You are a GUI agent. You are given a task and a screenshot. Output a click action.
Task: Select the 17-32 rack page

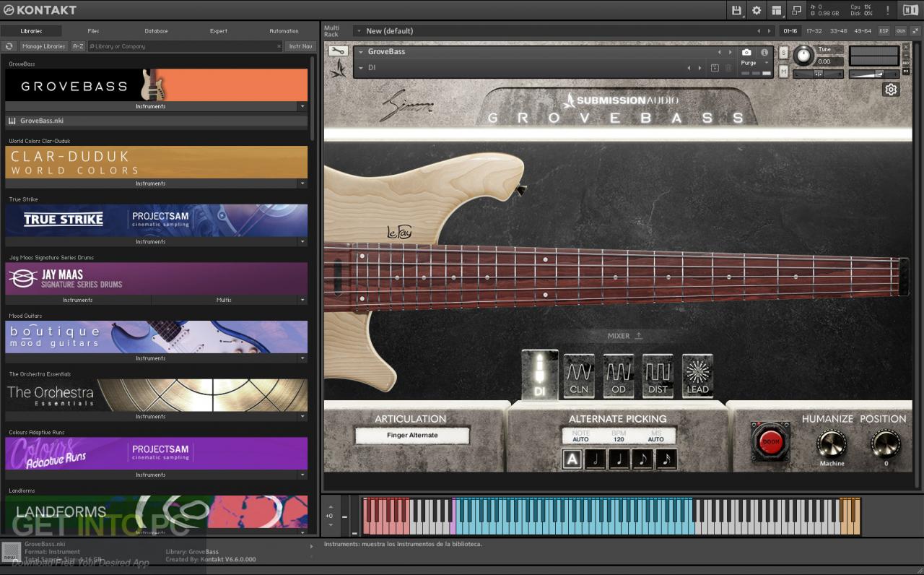pos(814,31)
